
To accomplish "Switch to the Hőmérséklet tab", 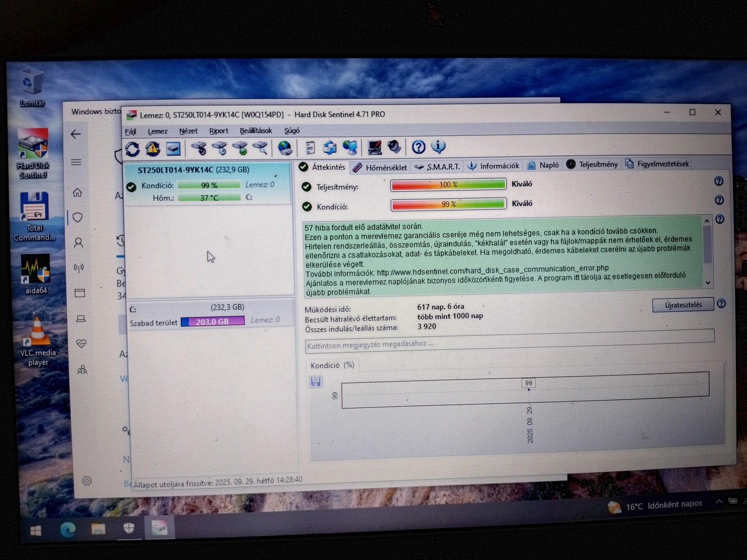I will coord(380,167).
